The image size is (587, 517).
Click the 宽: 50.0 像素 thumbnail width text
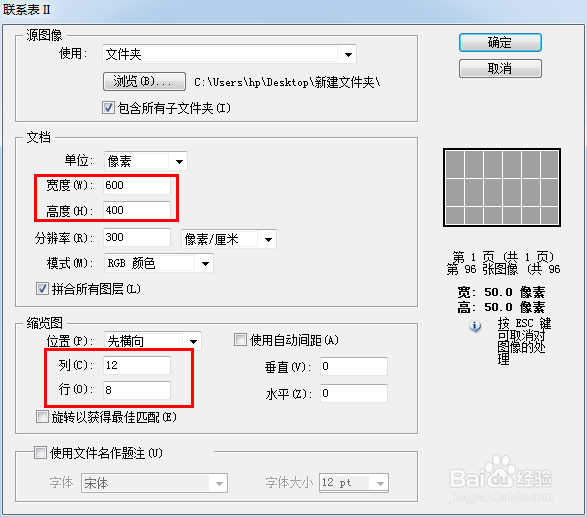pyautogui.click(x=501, y=292)
